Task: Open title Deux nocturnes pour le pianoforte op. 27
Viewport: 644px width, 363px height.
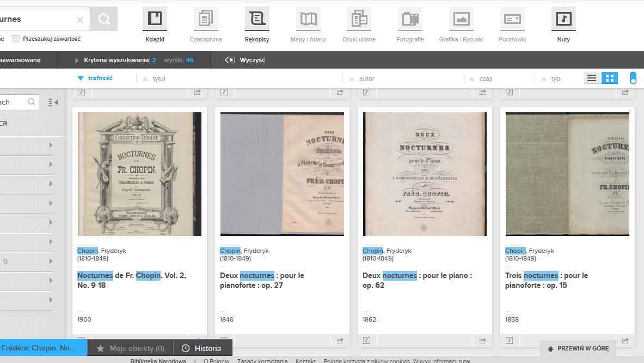Action: click(x=262, y=280)
